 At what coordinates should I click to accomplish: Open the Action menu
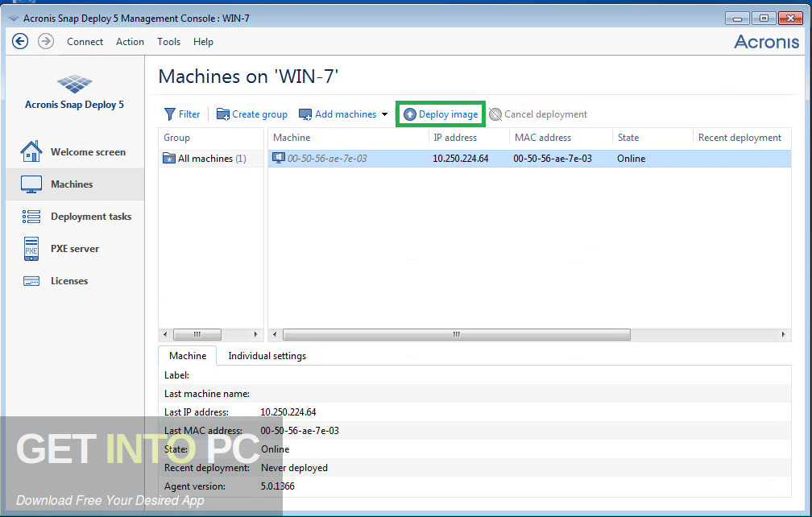pyautogui.click(x=130, y=42)
